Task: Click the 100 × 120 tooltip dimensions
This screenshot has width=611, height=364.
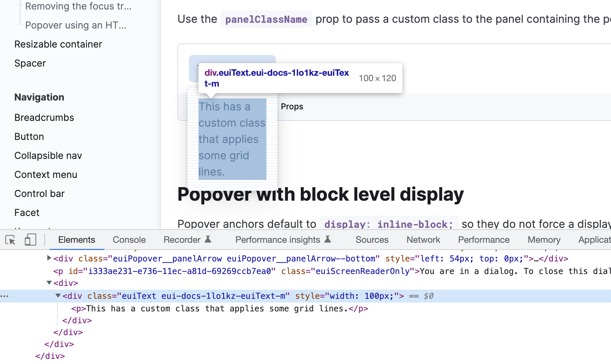Action: pos(378,78)
